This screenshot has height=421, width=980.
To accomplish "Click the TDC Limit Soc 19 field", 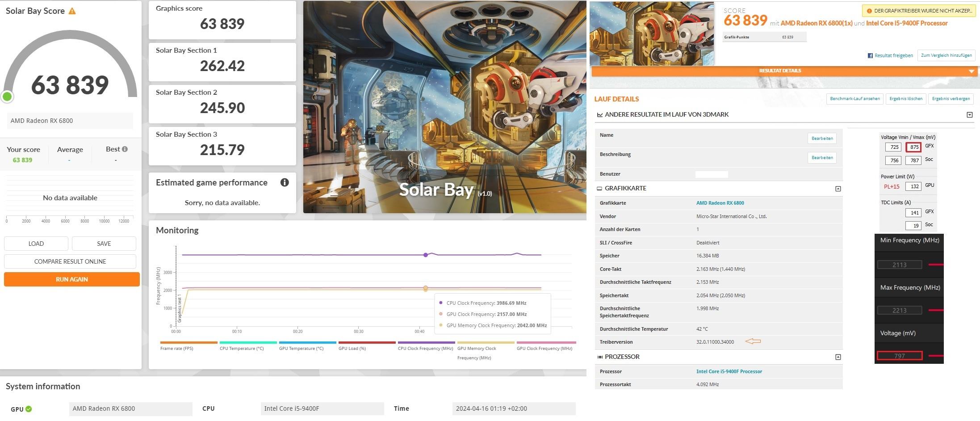I will point(913,226).
